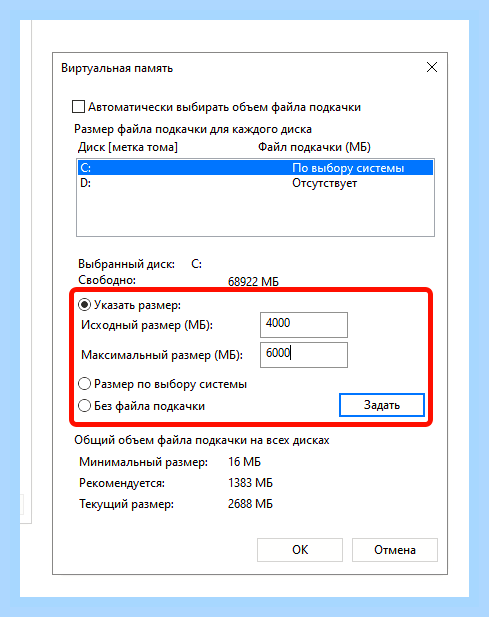Select drive D: row in list
The image size is (489, 617).
coord(255,183)
